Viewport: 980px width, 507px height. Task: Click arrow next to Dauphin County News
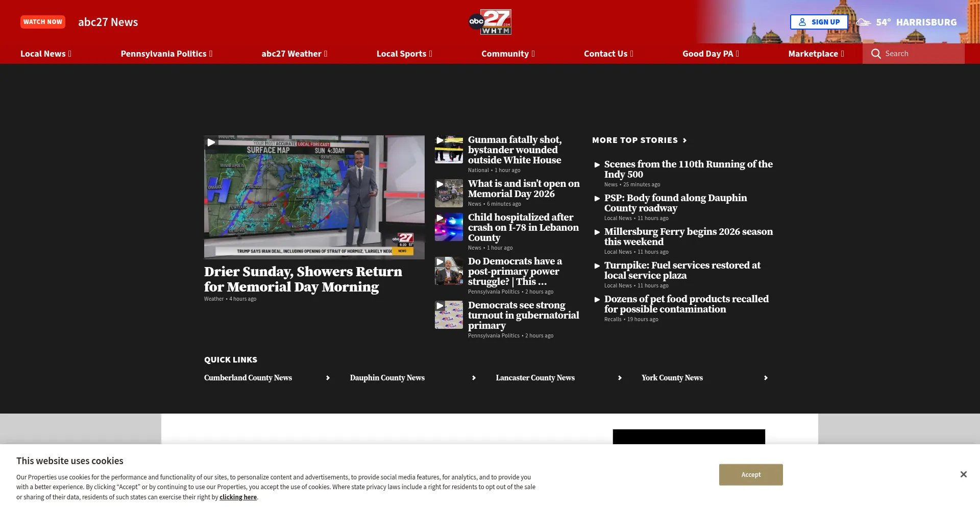pos(474,378)
